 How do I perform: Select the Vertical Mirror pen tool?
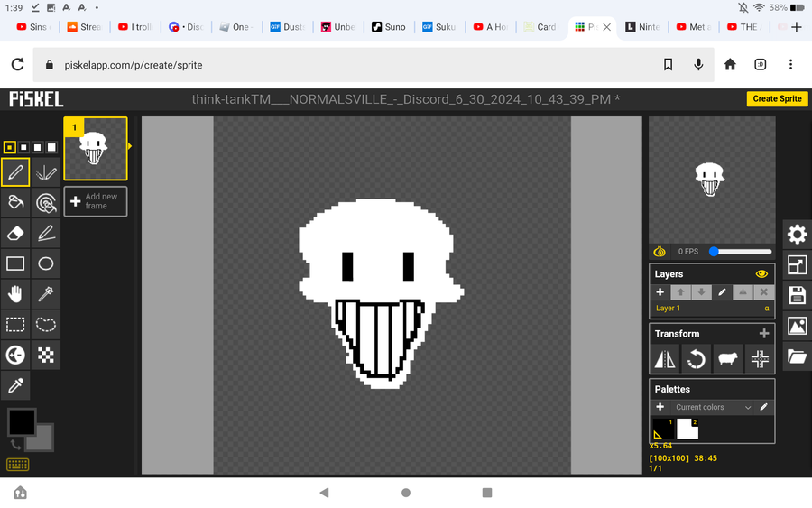(x=46, y=172)
